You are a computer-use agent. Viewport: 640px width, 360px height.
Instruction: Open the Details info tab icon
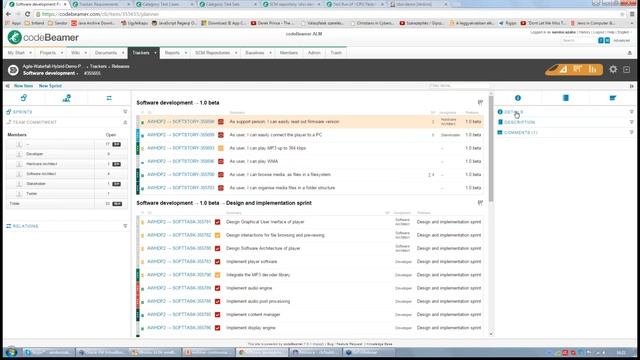[518, 98]
